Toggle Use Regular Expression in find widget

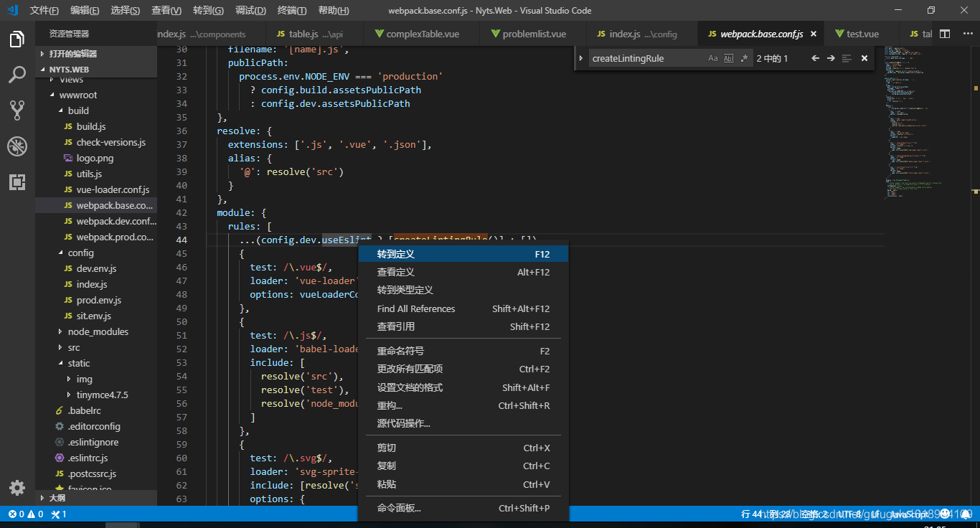pos(744,58)
